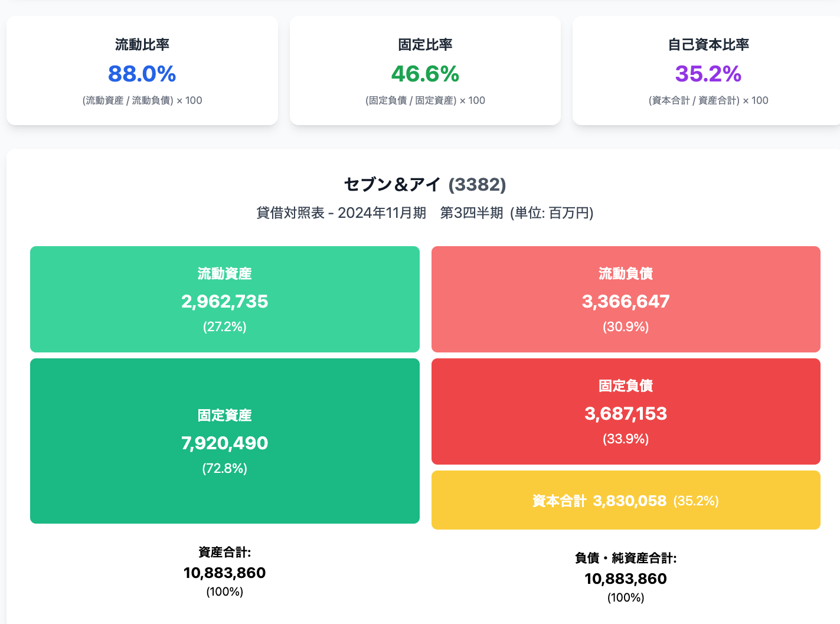The height and width of the screenshot is (624, 840).
Task: Click the 資本合計 / 資産合計 formula text
Action: [x=708, y=100]
